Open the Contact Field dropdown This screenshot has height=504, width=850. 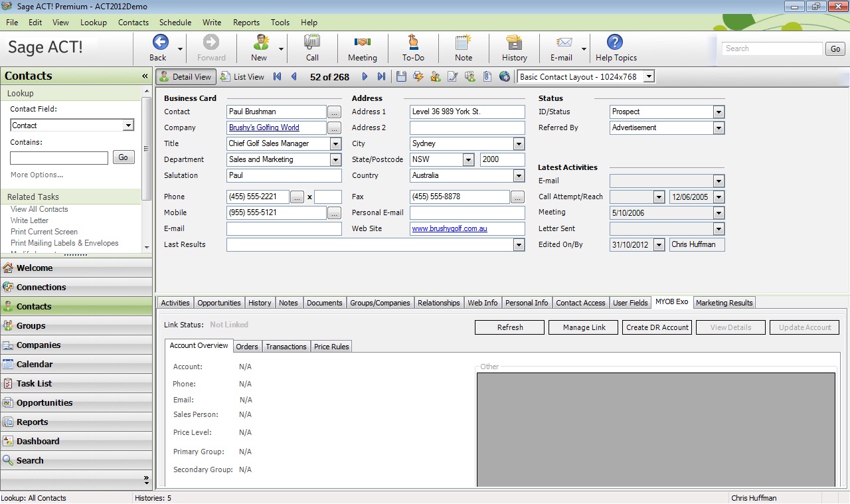pos(129,126)
